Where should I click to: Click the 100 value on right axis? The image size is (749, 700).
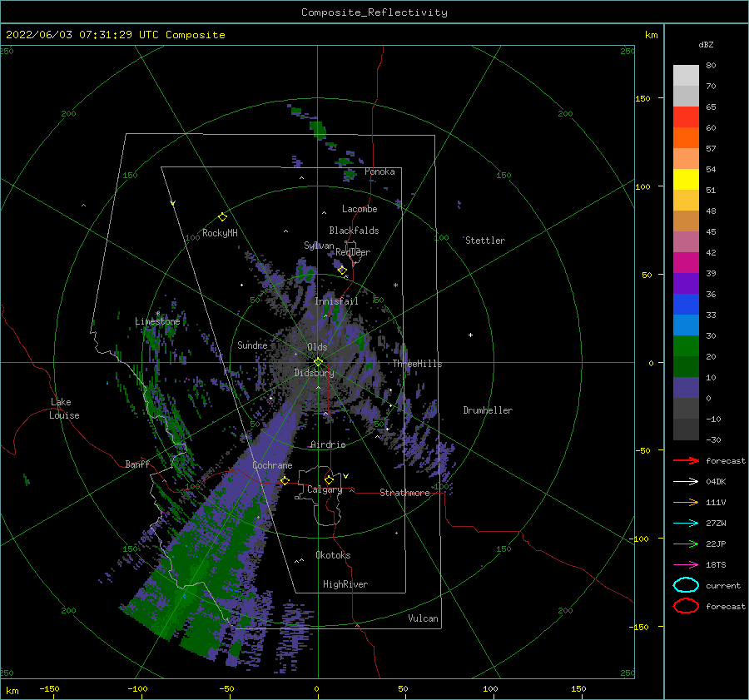click(x=642, y=186)
